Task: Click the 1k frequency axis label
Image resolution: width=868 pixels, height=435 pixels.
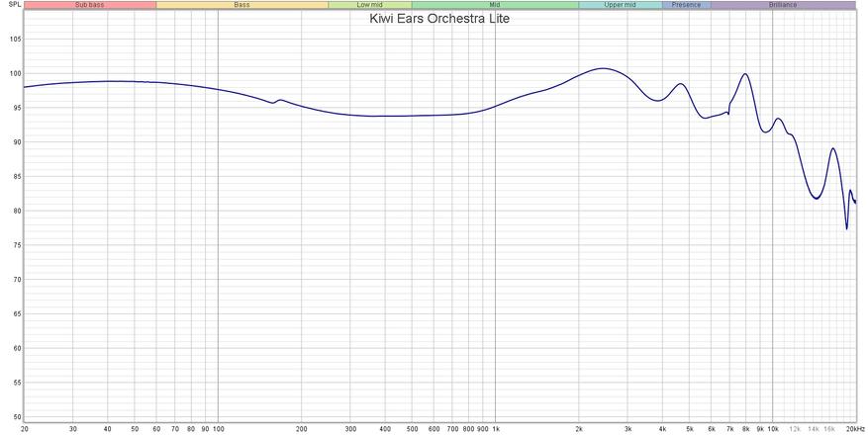Action: coord(496,429)
